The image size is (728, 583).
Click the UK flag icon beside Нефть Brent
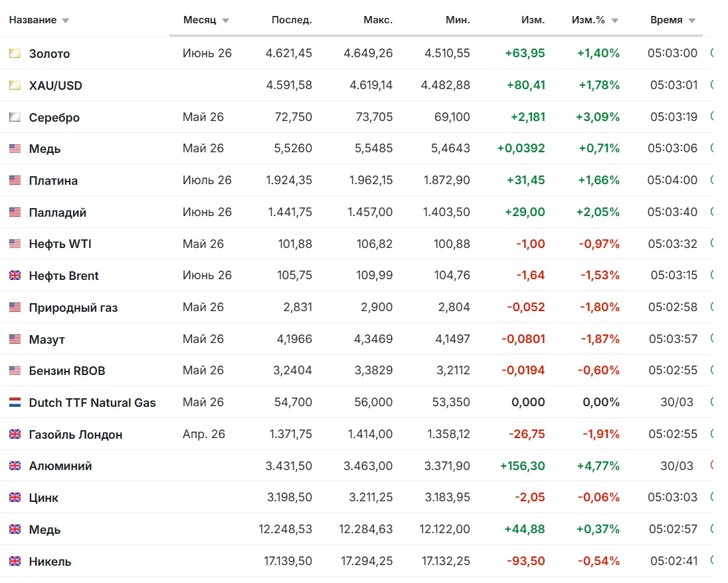click(x=15, y=275)
